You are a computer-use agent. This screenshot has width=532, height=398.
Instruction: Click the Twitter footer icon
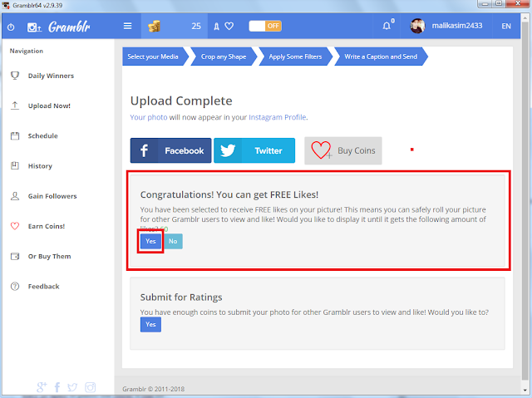[x=72, y=387]
